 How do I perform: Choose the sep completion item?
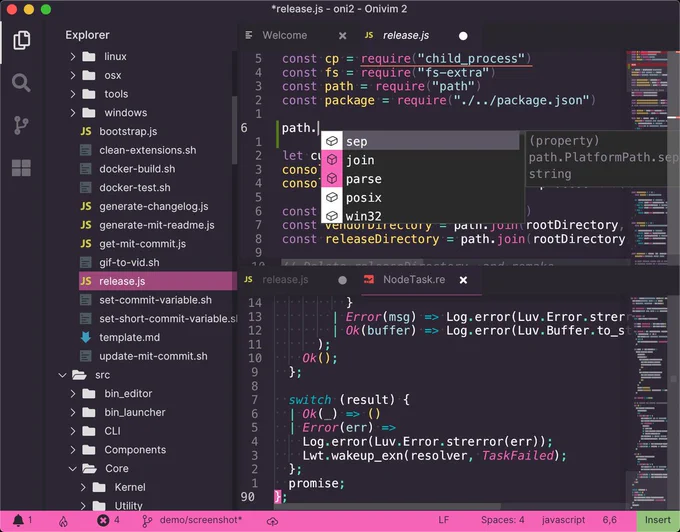coord(420,141)
